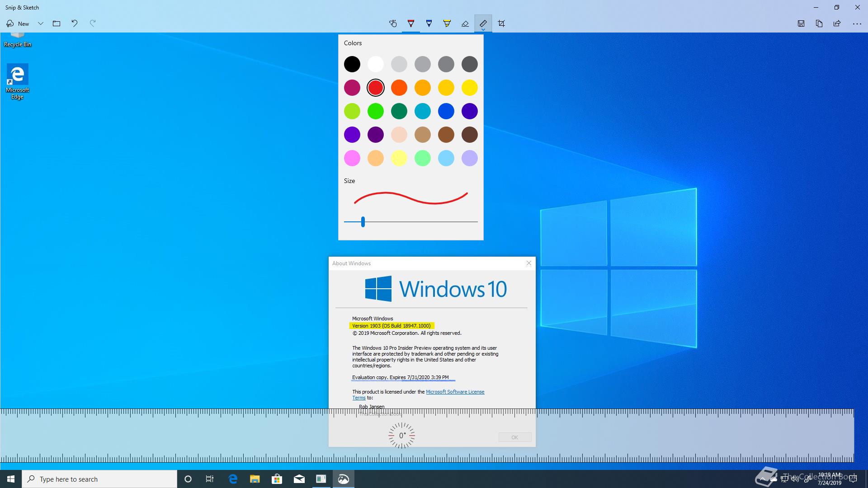Image resolution: width=868 pixels, height=488 pixels.
Task: Pick the lime green swatch
Action: click(x=352, y=111)
